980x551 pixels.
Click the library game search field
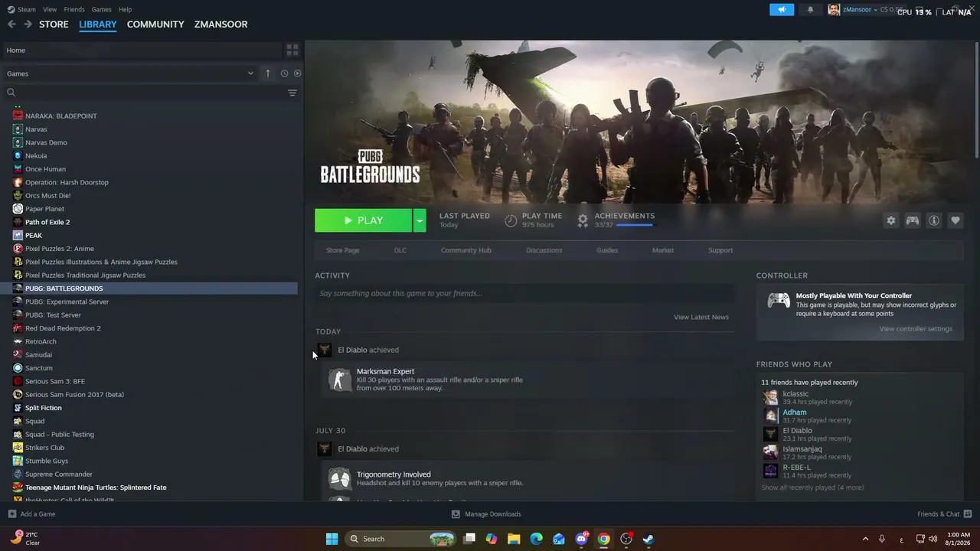[145, 93]
